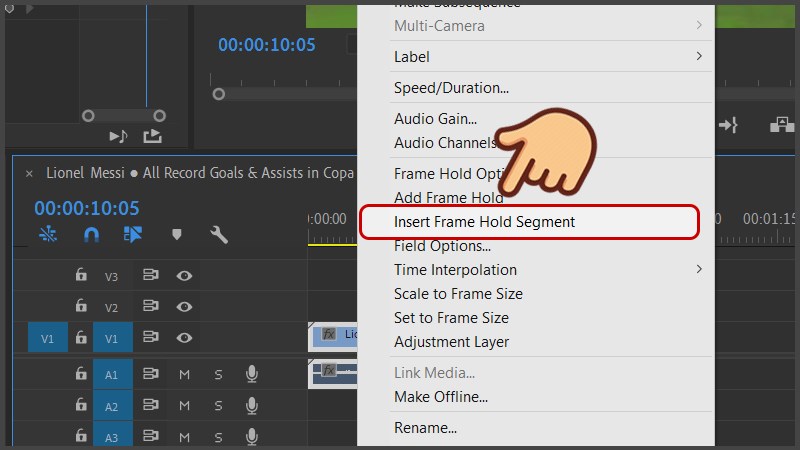This screenshot has width=800, height=450.
Task: Click the Timeline wrench settings icon
Action: coord(219,235)
